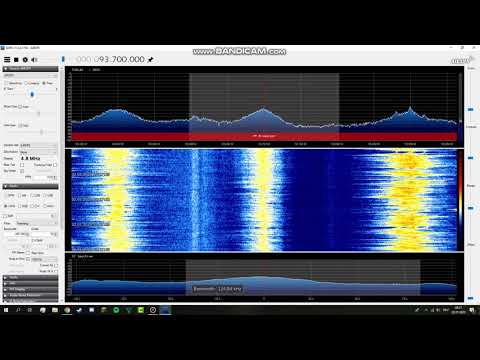Enable the Shift checkbox

tap(6, 216)
